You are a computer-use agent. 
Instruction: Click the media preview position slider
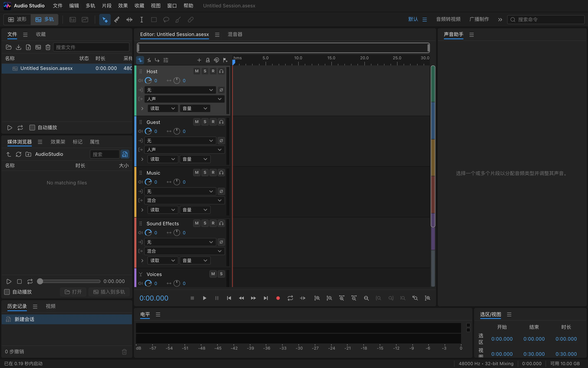69,281
